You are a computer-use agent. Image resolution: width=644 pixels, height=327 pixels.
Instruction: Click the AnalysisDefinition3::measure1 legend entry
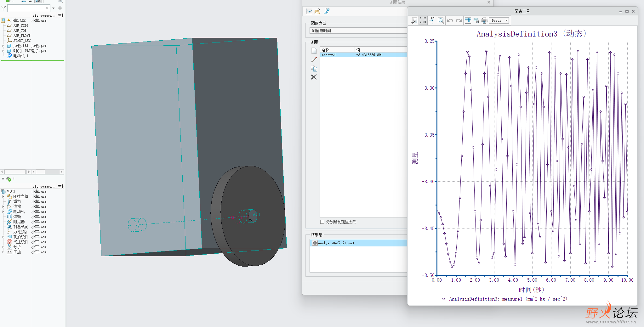point(503,299)
